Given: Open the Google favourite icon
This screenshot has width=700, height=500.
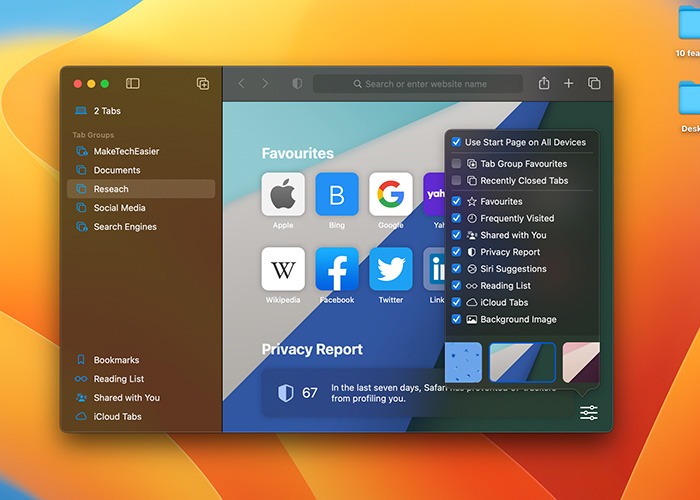Looking at the screenshot, I should 391,194.
